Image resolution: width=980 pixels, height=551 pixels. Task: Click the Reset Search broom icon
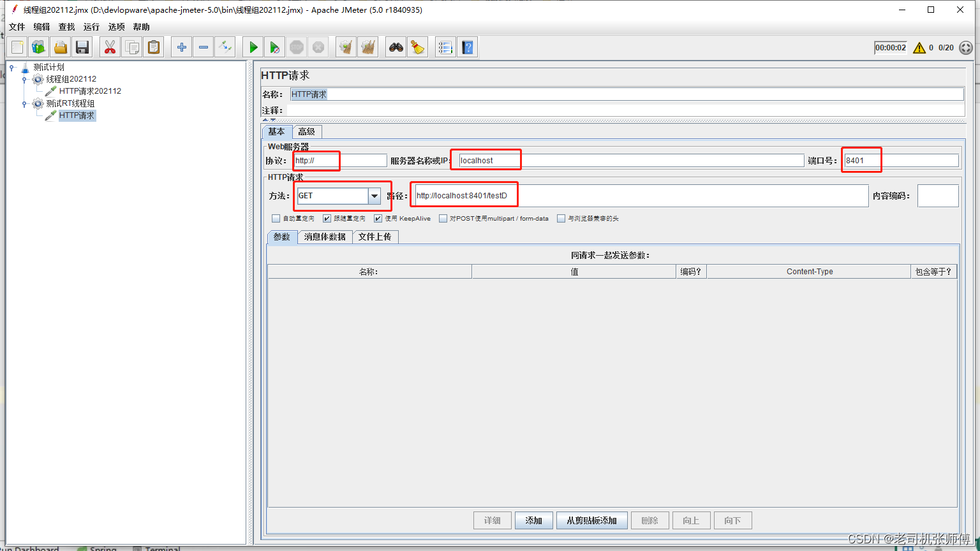tap(418, 47)
